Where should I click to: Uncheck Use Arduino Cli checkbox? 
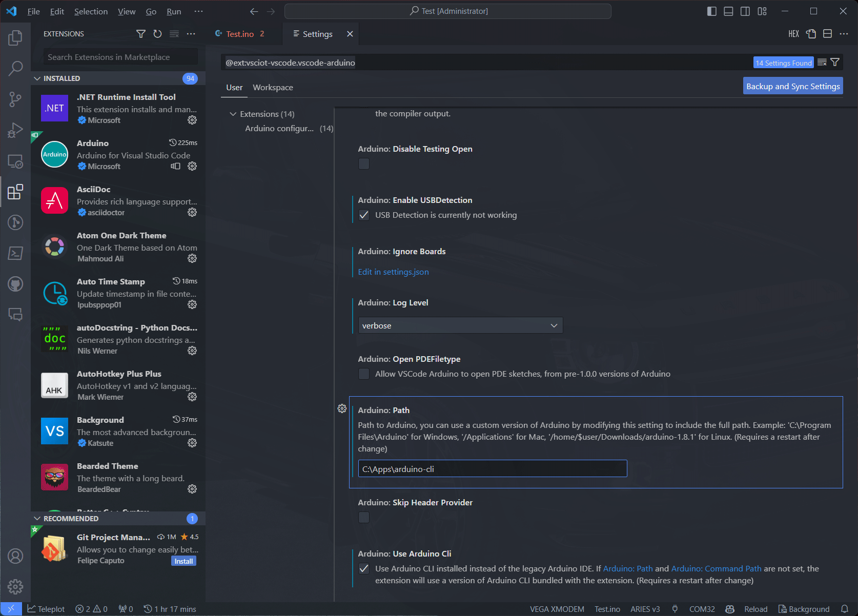point(364,569)
